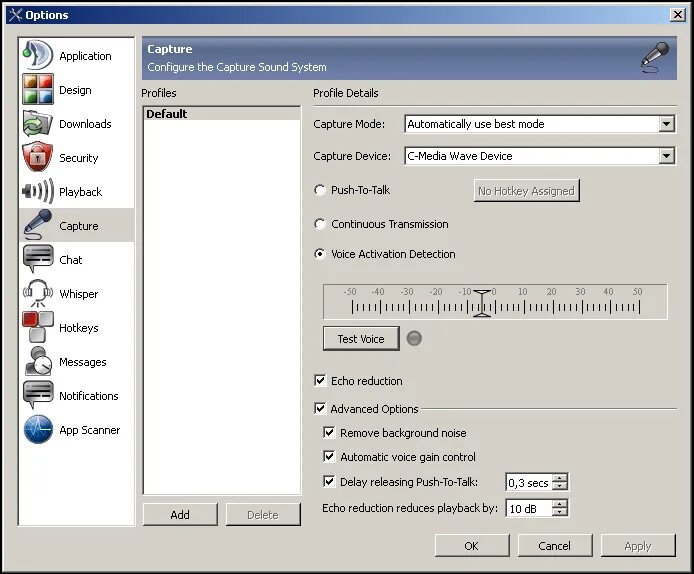
Task: Cancel the Options dialog
Action: click(555, 546)
